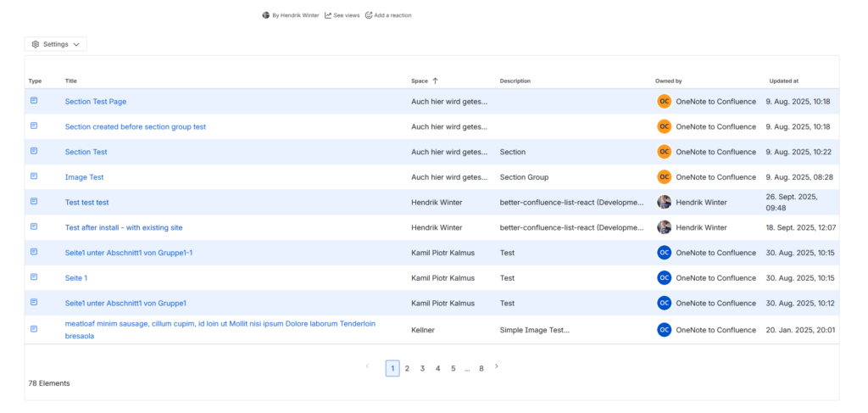This screenshot has height=413, width=868.
Task: Open Seite1 unter Abschnitt1 von Gruppe1-1 page
Action: tap(129, 253)
